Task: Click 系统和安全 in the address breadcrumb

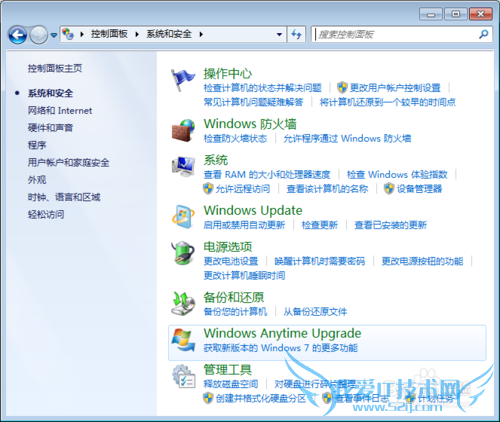Action: (169, 34)
